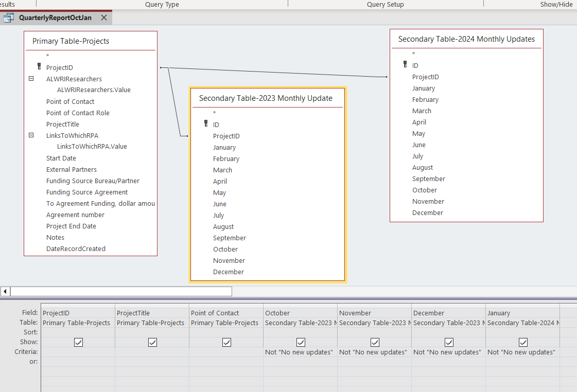The height and width of the screenshot is (392, 577).
Task: Select the Agreement number field
Action: pyautogui.click(x=76, y=215)
